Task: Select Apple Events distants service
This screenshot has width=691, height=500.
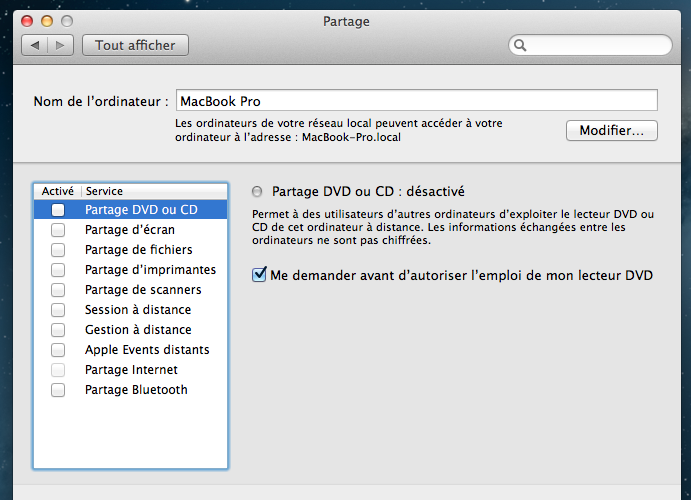Action: pyautogui.click(x=130, y=350)
